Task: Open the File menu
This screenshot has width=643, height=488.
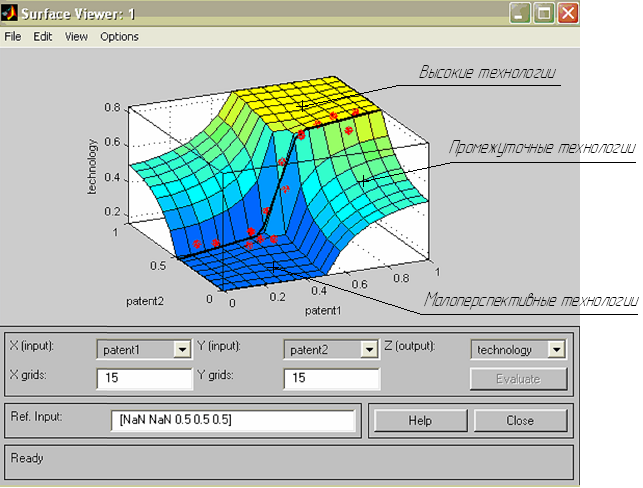Action: pyautogui.click(x=13, y=36)
